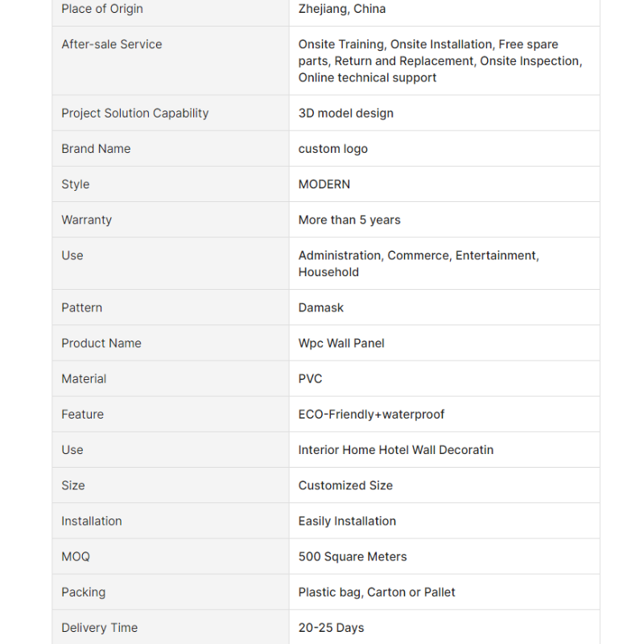The height and width of the screenshot is (644, 644).
Task: Click the Project Solution Capability label
Action: tap(135, 113)
